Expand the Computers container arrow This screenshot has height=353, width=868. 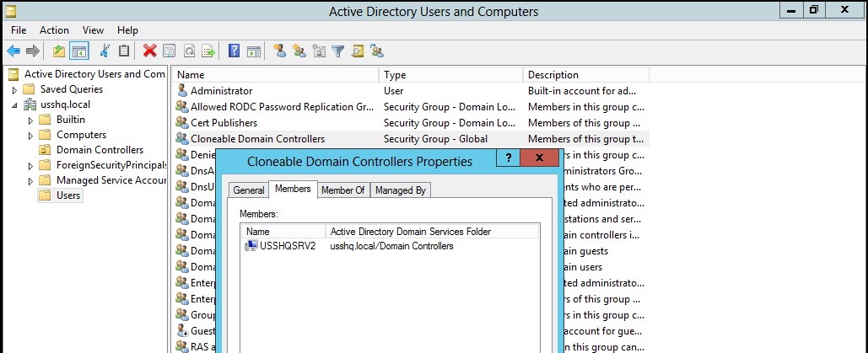31,136
